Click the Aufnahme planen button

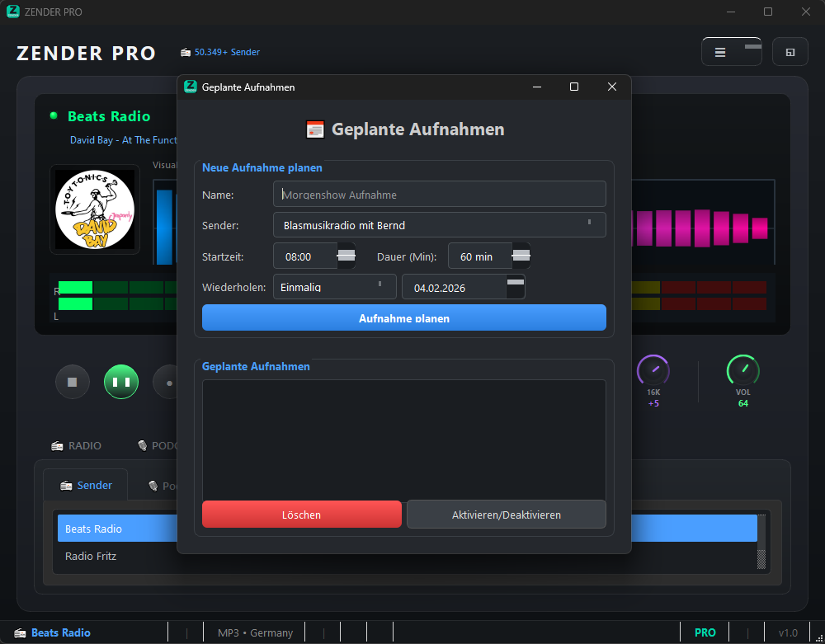coord(403,318)
